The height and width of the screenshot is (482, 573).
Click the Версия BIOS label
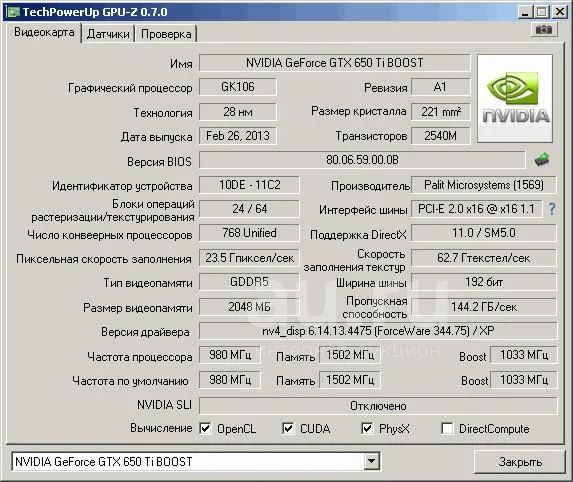click(x=159, y=162)
